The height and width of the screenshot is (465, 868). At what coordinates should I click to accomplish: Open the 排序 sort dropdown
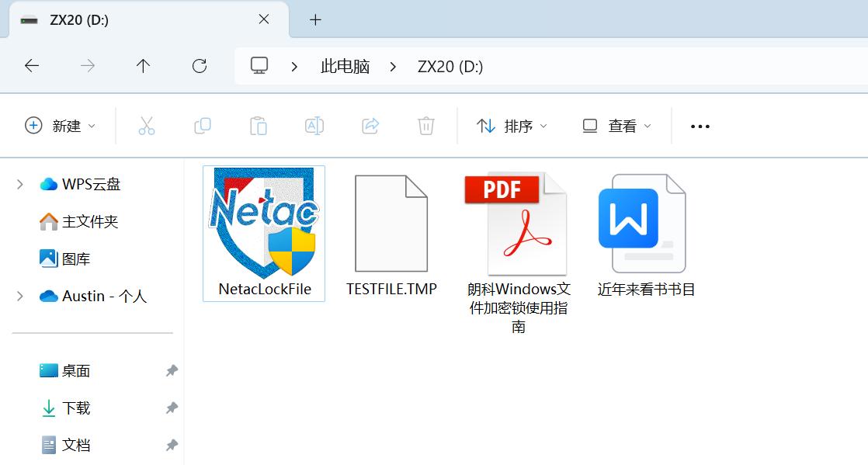(512, 127)
